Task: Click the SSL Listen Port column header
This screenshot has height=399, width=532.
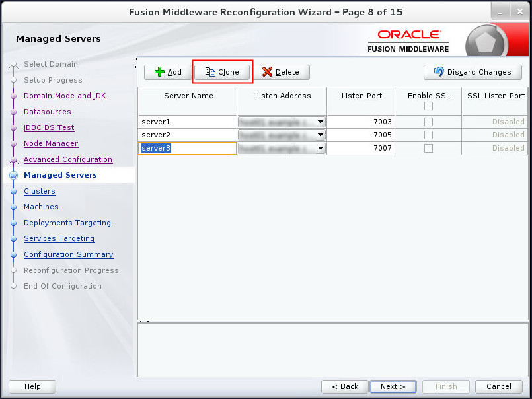Action: pyautogui.click(x=495, y=101)
